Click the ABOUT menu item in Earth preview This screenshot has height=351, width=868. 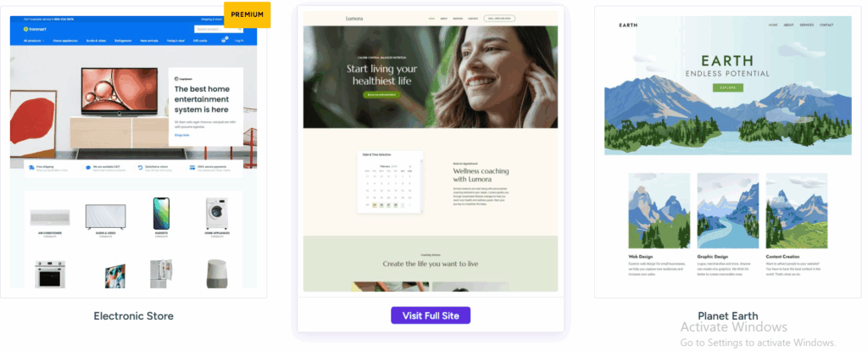pyautogui.click(x=788, y=25)
